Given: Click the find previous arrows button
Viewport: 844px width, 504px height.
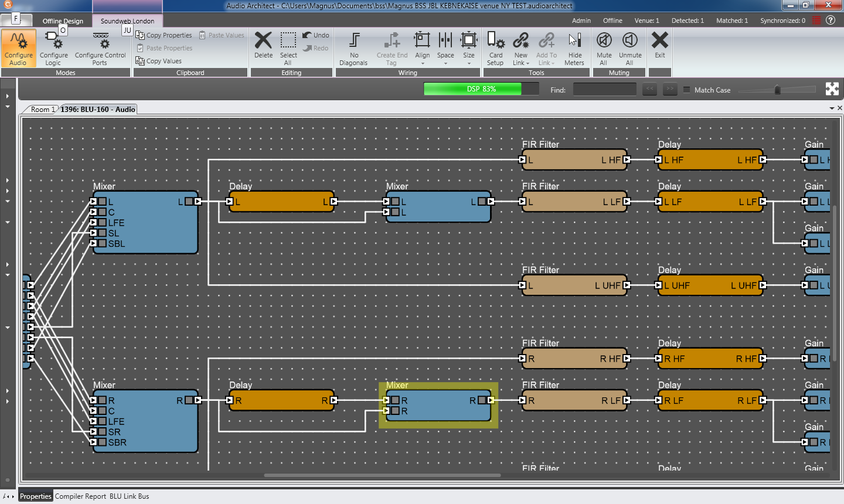Looking at the screenshot, I should tap(649, 89).
